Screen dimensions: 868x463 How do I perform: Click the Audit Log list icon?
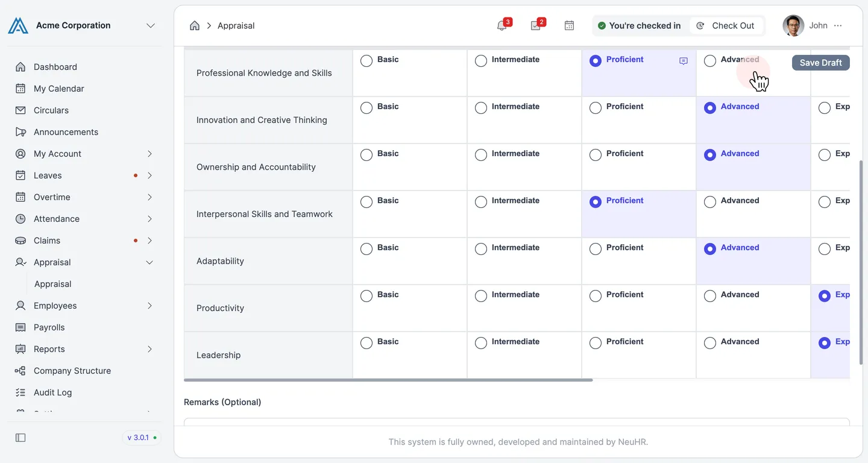pyautogui.click(x=20, y=392)
